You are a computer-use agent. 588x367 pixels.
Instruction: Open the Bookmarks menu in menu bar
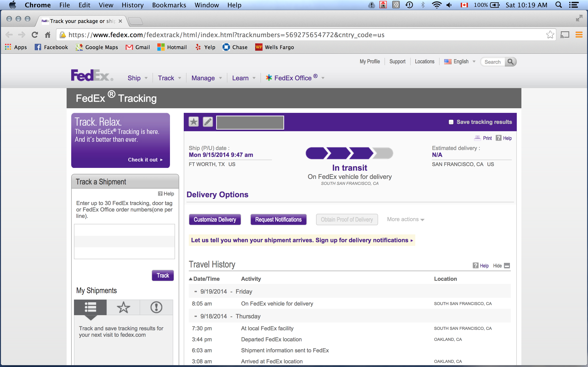pos(169,5)
